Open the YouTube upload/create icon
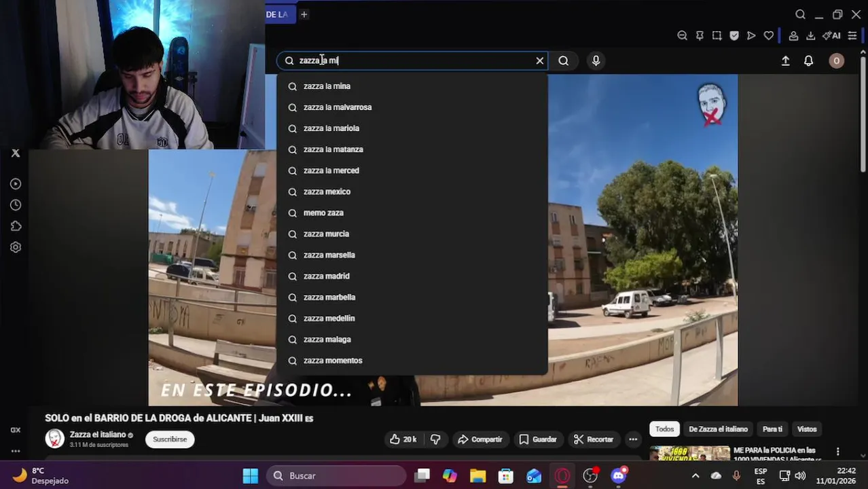The height and width of the screenshot is (489, 868). click(785, 60)
